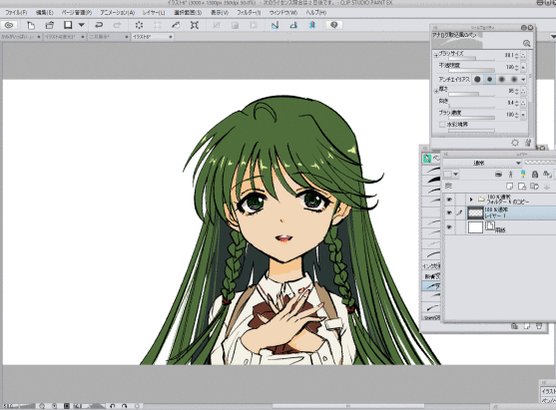
Task: Select the 用紙 paper layer thumbnail
Action: pos(476,227)
